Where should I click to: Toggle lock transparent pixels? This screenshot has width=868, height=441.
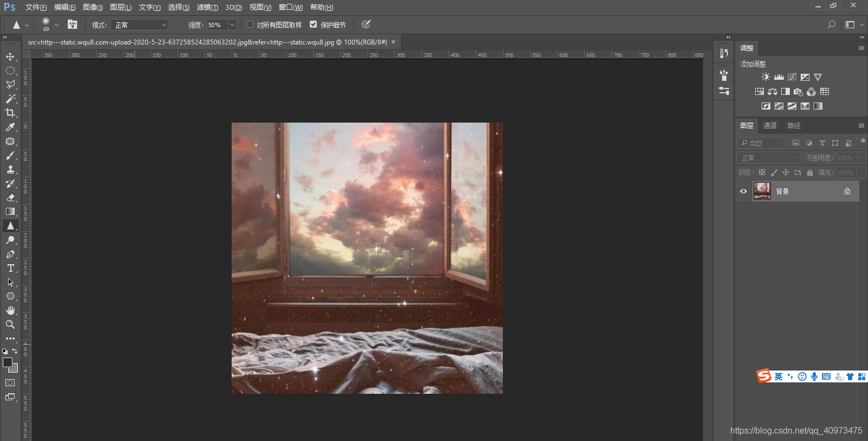pyautogui.click(x=762, y=172)
